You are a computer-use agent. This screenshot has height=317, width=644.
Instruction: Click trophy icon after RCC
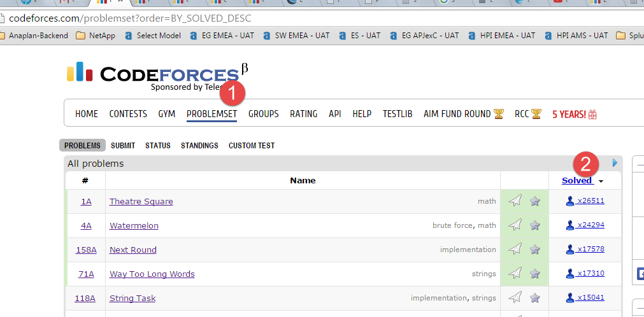coord(536,114)
